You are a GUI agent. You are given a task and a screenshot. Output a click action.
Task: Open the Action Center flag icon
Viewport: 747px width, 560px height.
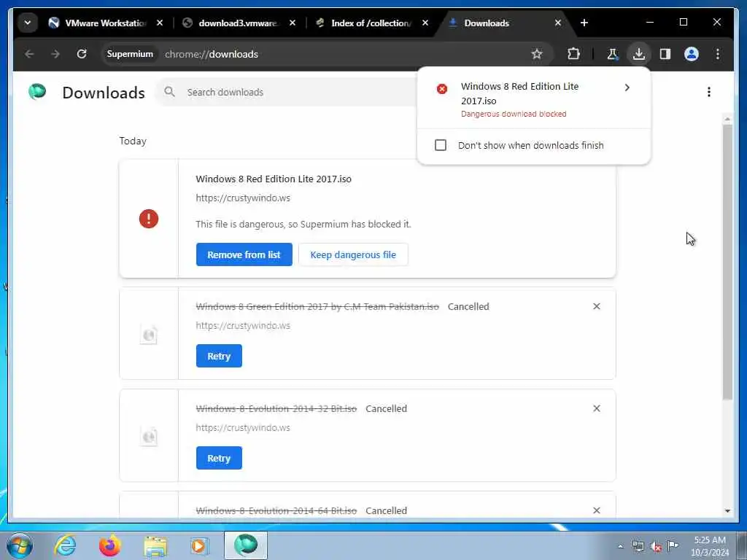673,545
